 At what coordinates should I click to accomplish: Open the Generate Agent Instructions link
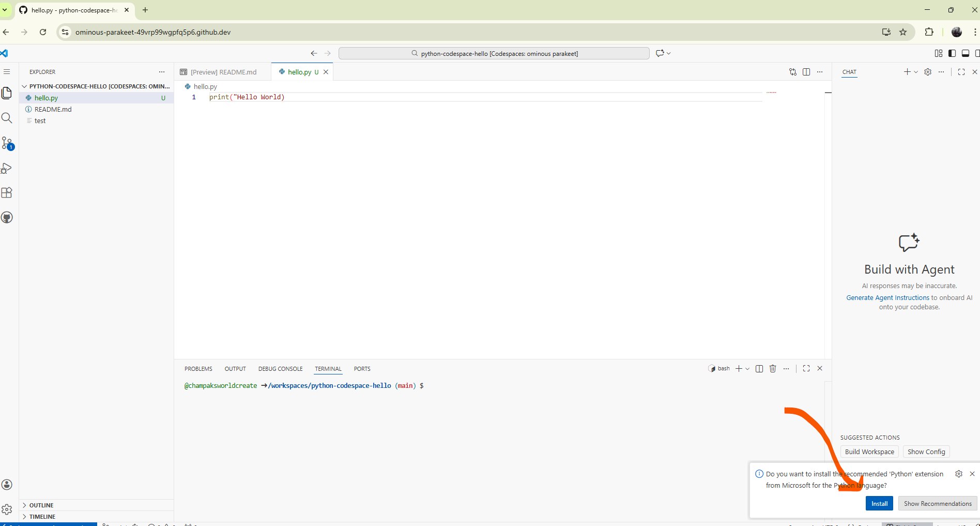coord(887,297)
